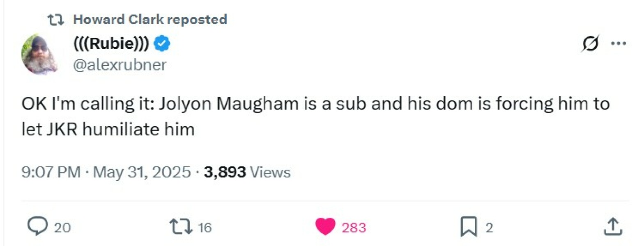Click the verified blue checkmark badge

(x=162, y=43)
